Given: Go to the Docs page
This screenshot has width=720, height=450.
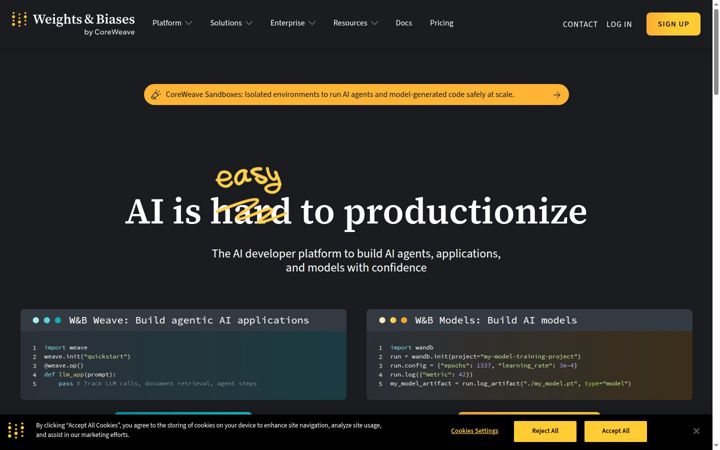Looking at the screenshot, I should point(404,23).
